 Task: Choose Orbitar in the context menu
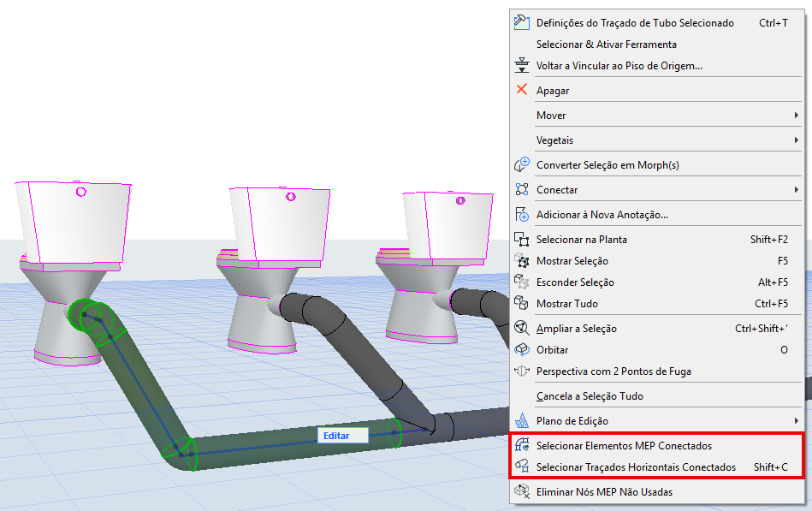click(x=656, y=350)
